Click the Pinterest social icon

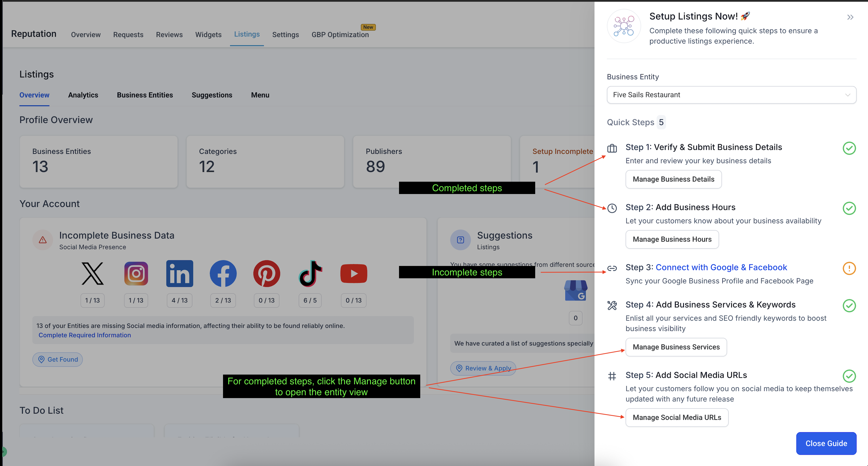click(x=267, y=273)
